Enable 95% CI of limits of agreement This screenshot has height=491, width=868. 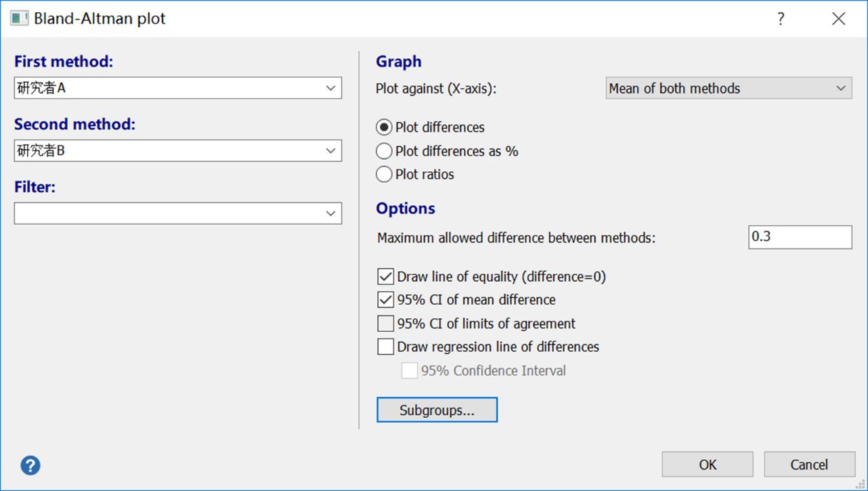385,324
